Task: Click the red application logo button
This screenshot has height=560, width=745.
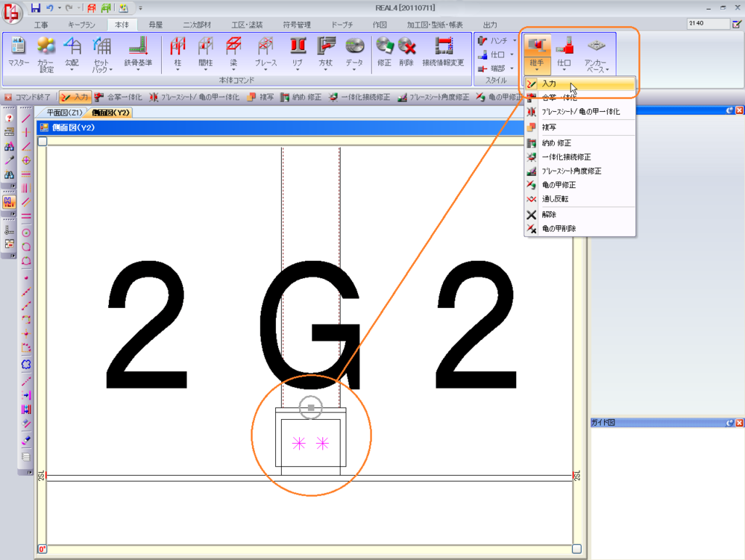Action: (x=11, y=13)
